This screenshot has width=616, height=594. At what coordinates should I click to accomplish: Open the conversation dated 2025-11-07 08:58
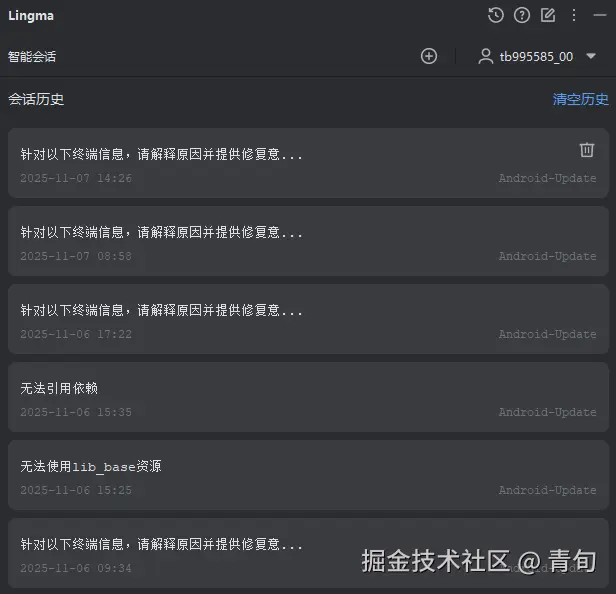(x=308, y=241)
